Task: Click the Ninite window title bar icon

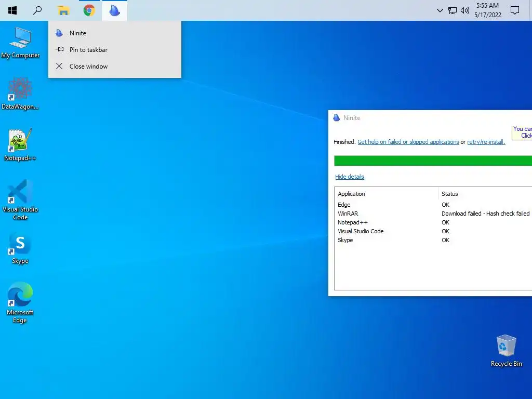Action: [336, 118]
